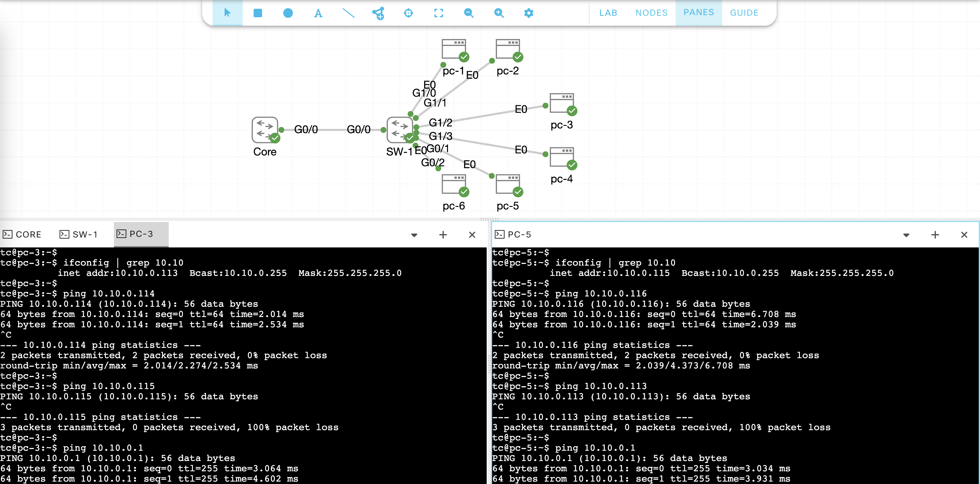Choose the text annotation tool
Image resolution: width=980 pixels, height=484 pixels.
pyautogui.click(x=318, y=13)
